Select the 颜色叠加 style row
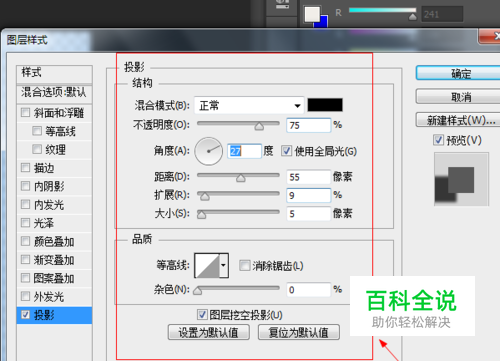 (x=54, y=241)
